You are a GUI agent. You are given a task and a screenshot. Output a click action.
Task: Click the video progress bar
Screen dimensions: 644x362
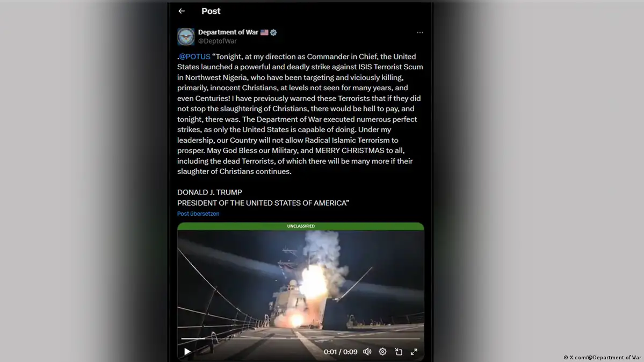(301, 338)
